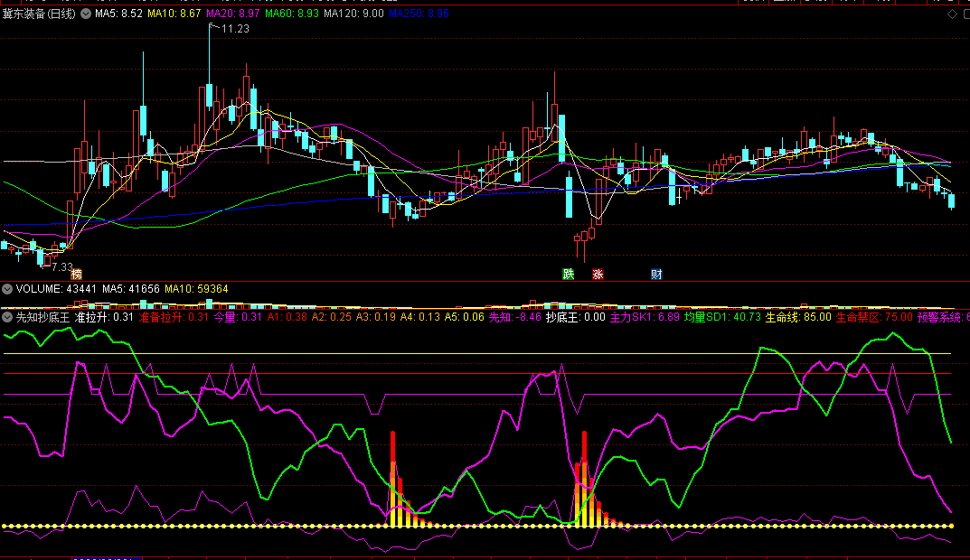The image size is (970, 560).
Task: Select the MA120: 9.00 label
Action: click(x=353, y=13)
